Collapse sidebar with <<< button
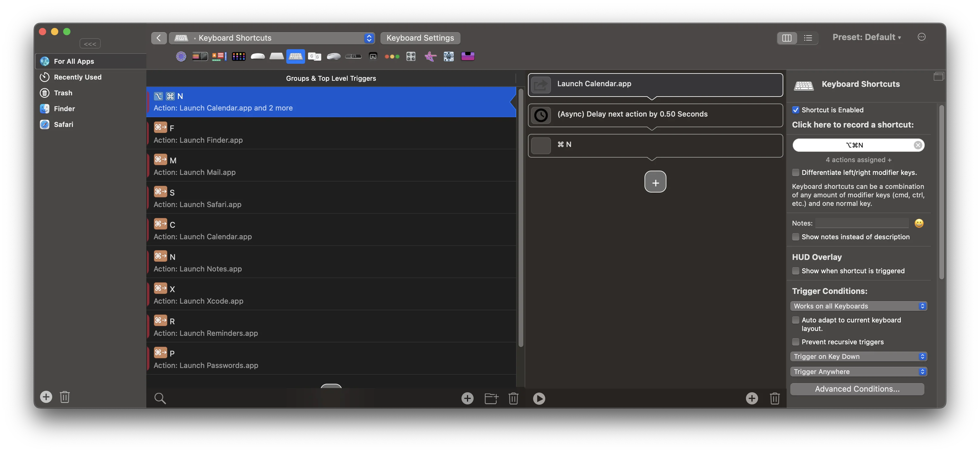Image resolution: width=980 pixels, height=453 pixels. 90,44
